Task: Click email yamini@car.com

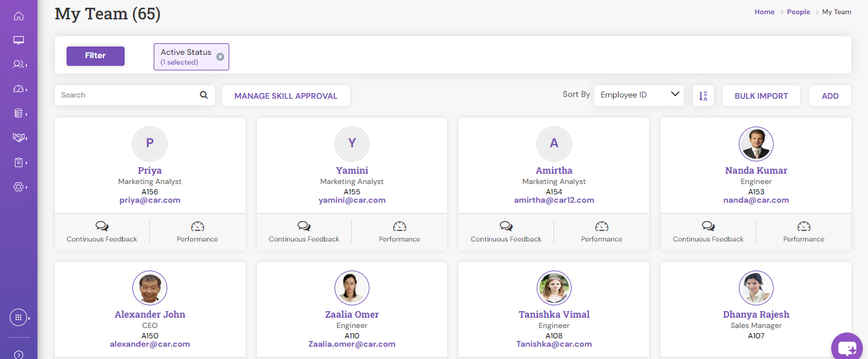Action: coord(352,200)
